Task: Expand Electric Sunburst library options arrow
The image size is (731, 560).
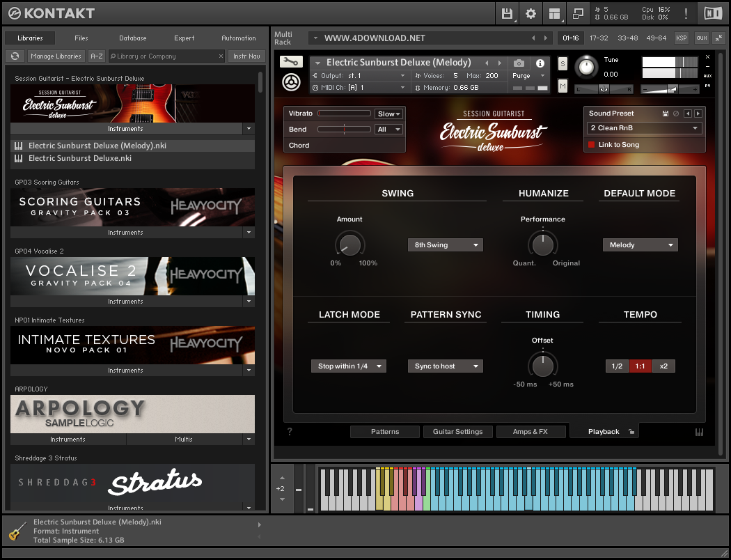Action: [x=249, y=129]
